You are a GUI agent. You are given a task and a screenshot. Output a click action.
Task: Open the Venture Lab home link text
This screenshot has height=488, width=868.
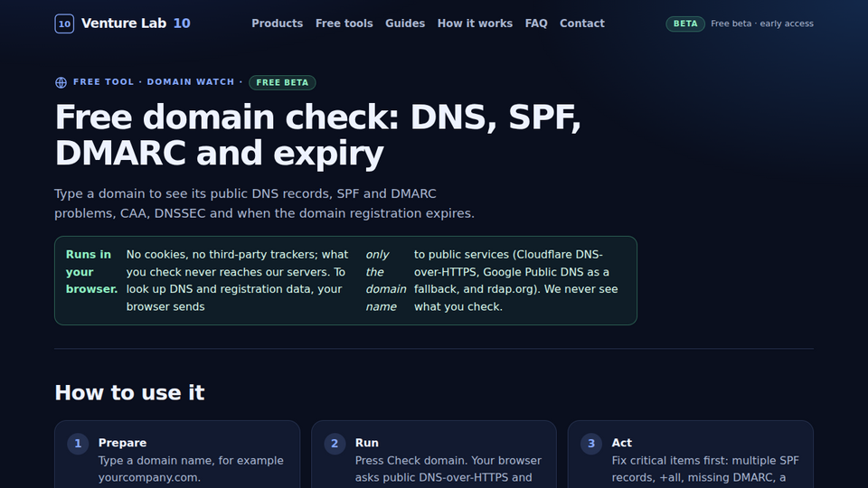(x=136, y=23)
